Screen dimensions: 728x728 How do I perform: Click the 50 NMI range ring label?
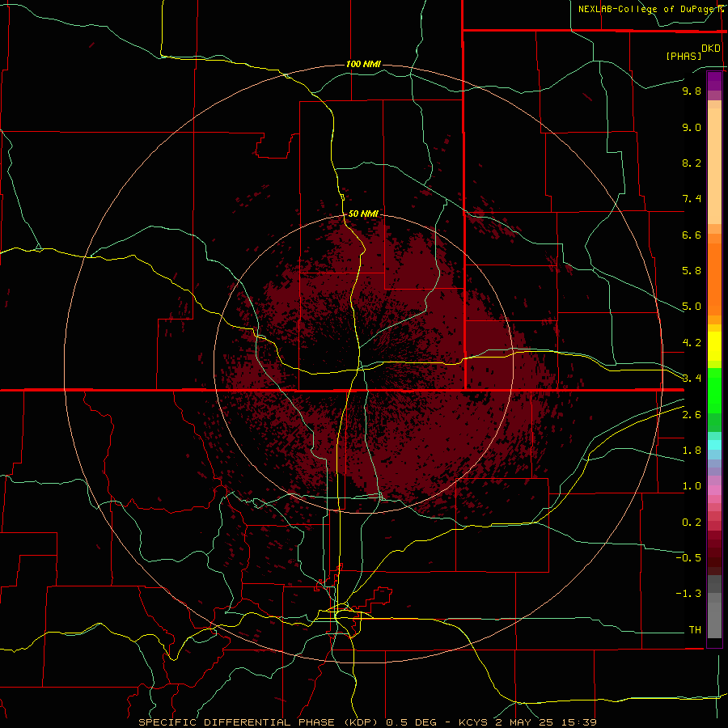(x=363, y=214)
